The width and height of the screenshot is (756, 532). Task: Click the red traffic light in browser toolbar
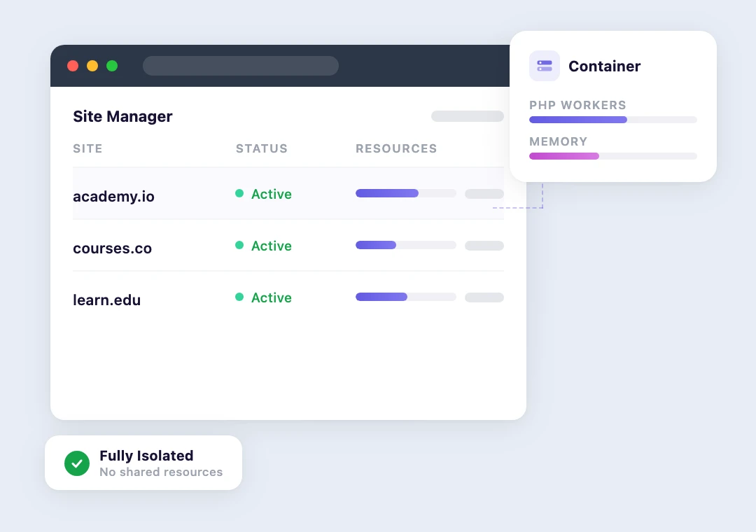coord(73,65)
